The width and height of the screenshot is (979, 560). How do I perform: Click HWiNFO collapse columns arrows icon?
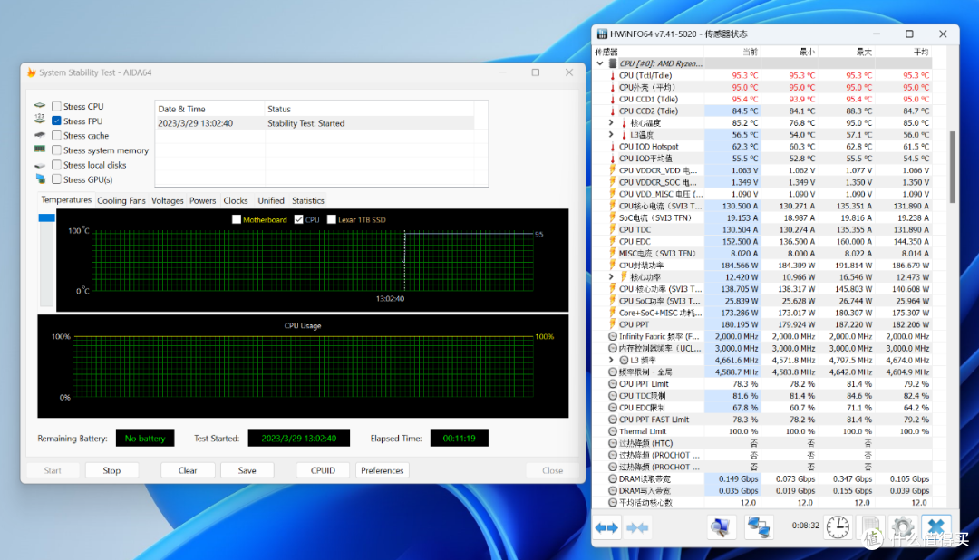(x=637, y=528)
